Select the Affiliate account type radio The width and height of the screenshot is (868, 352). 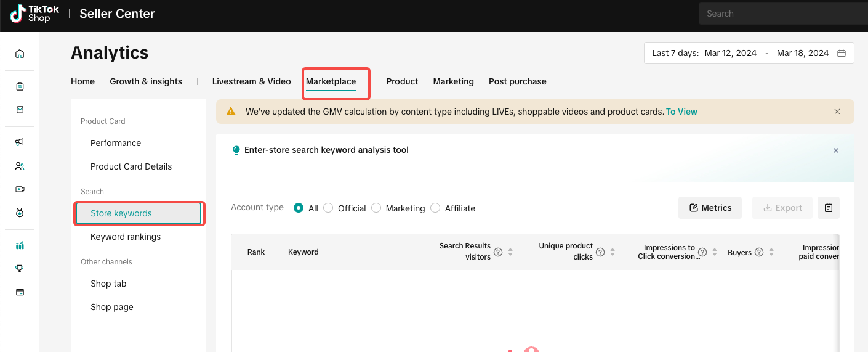pyautogui.click(x=435, y=208)
